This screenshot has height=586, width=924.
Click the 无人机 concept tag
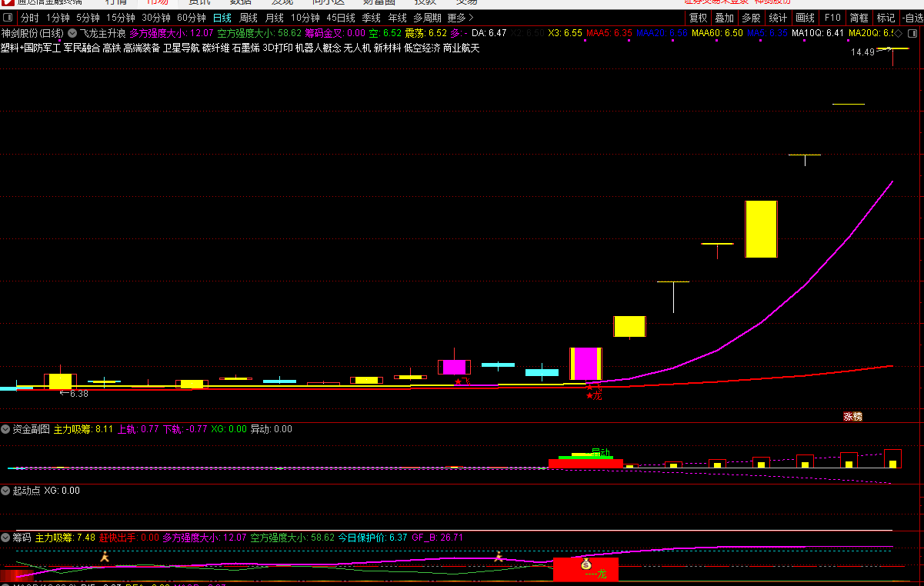[x=357, y=48]
